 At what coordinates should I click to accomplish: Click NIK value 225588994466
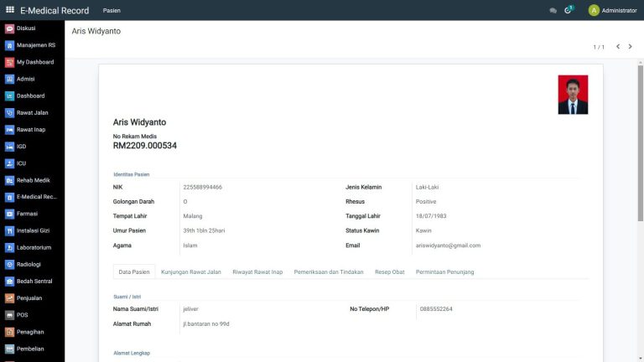[x=202, y=187]
